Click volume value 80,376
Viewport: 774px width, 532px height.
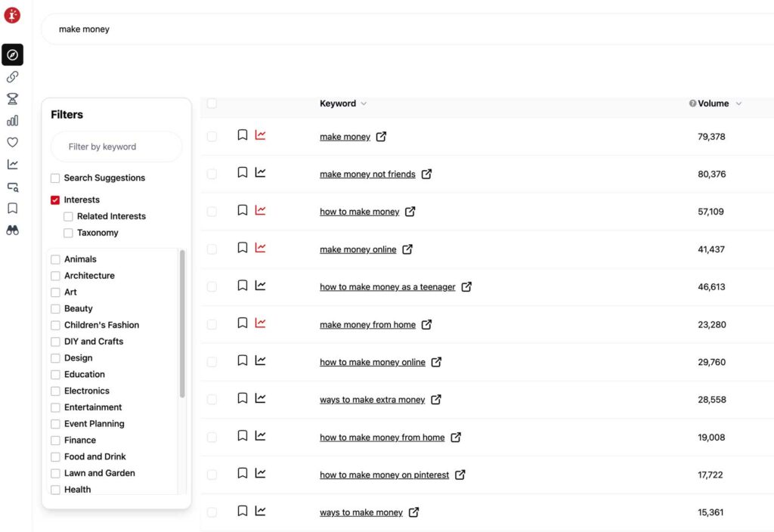[711, 175]
